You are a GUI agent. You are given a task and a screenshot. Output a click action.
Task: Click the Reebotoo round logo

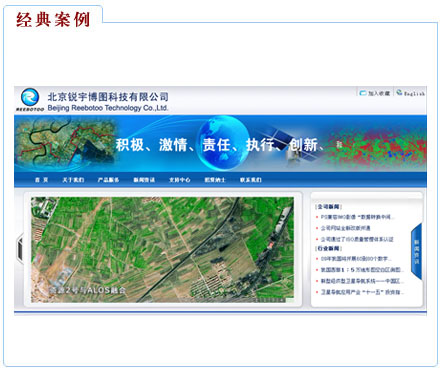[30, 97]
